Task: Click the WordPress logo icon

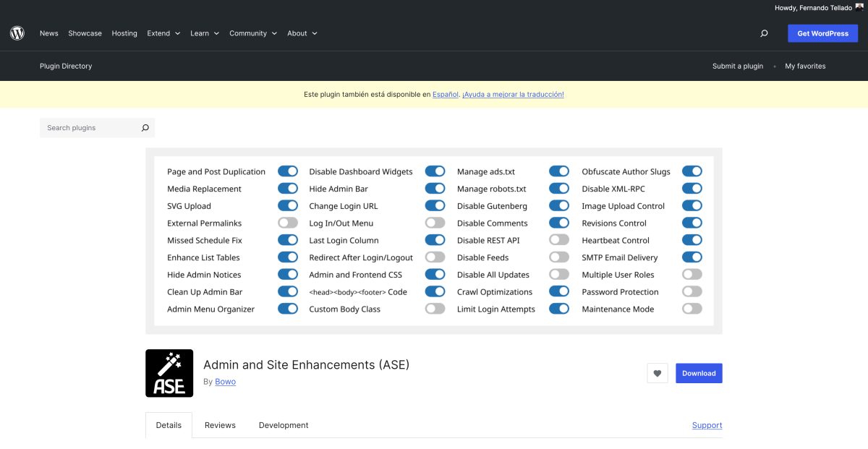Action: [17, 33]
